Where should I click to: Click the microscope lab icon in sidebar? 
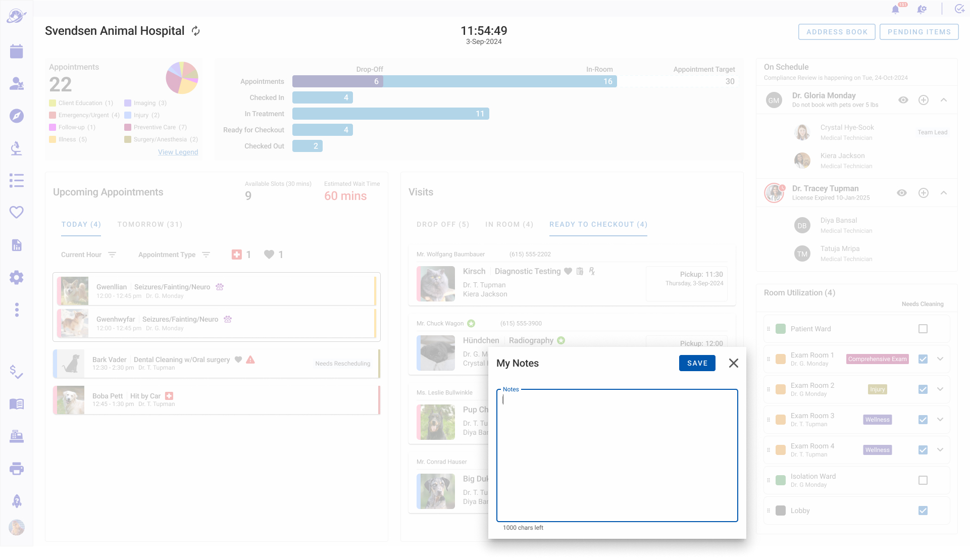(x=16, y=148)
